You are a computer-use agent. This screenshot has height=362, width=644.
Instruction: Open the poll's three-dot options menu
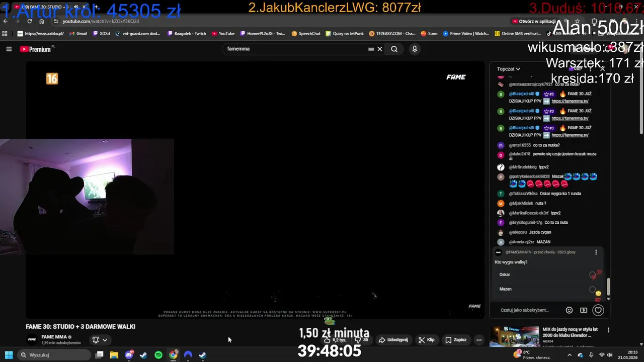[596, 252]
